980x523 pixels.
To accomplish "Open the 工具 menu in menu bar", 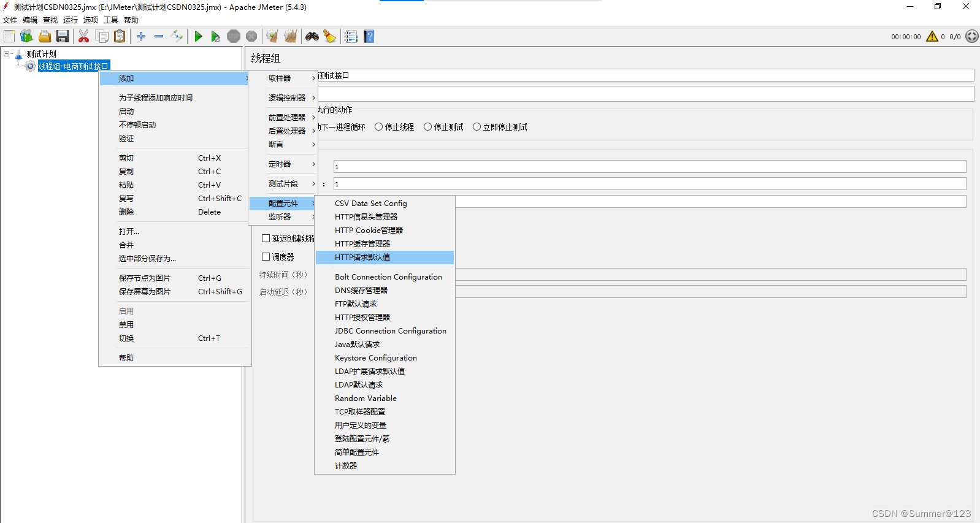I will pos(111,20).
